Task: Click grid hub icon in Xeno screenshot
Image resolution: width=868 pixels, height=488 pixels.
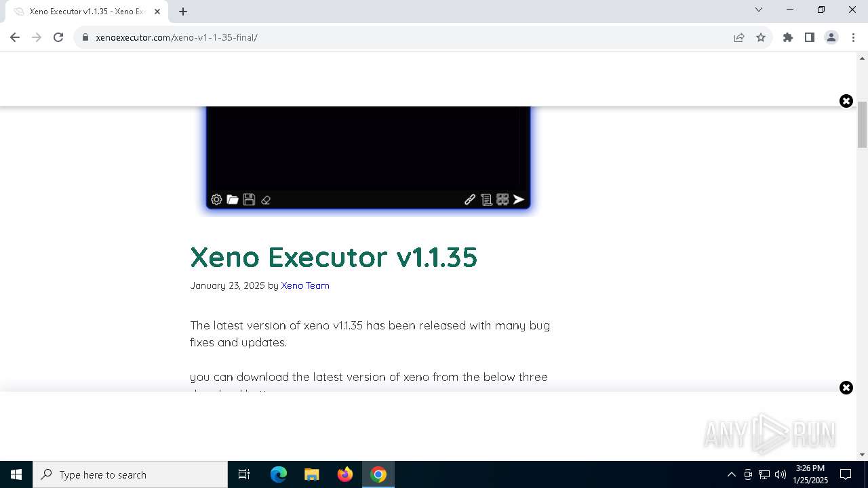Action: (502, 199)
